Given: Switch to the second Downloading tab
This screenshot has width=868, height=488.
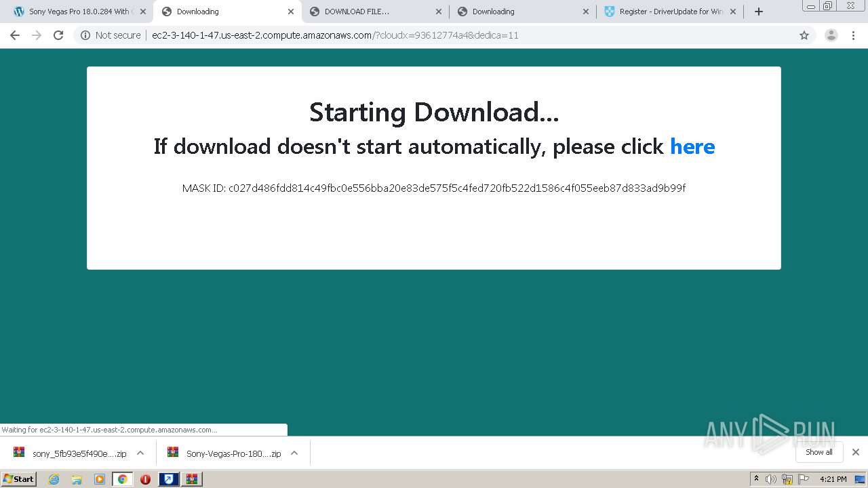Looking at the screenshot, I should pyautogui.click(x=523, y=12).
